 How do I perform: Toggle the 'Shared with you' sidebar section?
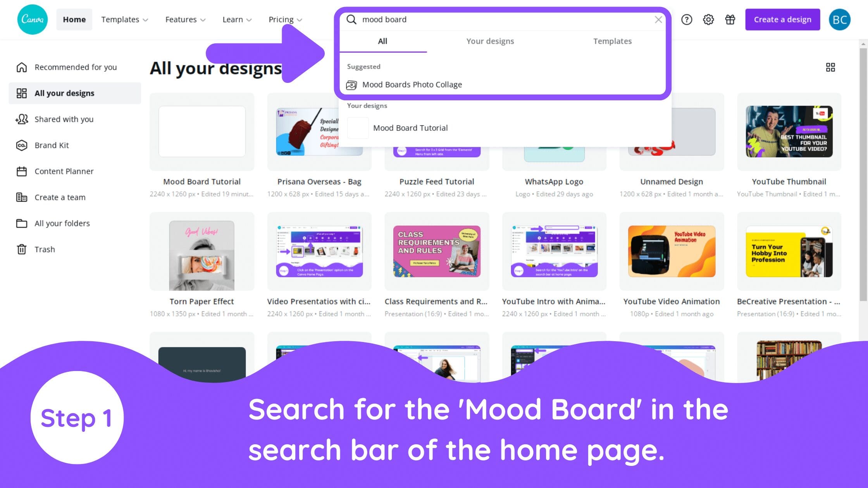click(64, 119)
